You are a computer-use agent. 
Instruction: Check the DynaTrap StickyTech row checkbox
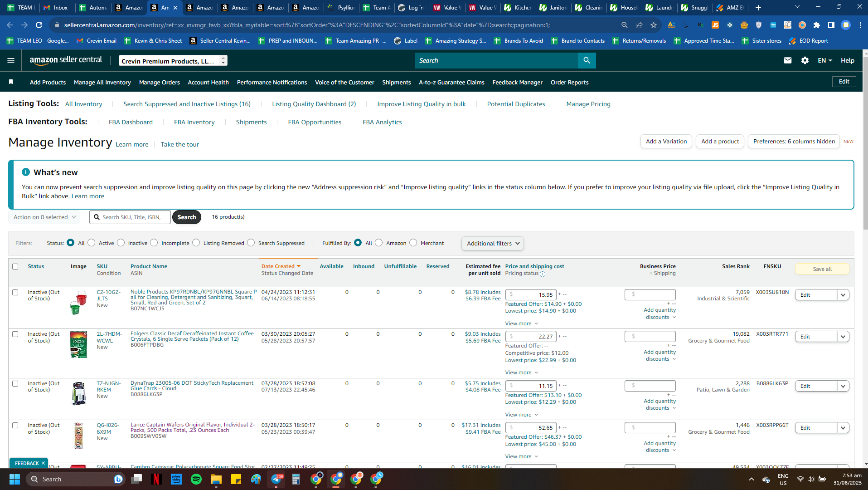15,383
